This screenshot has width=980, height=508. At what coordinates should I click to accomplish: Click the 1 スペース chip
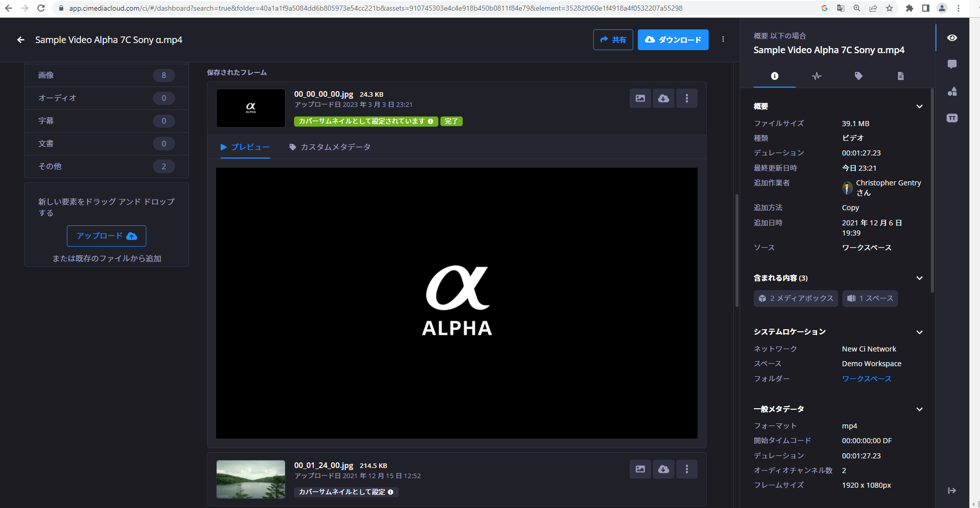[870, 298]
